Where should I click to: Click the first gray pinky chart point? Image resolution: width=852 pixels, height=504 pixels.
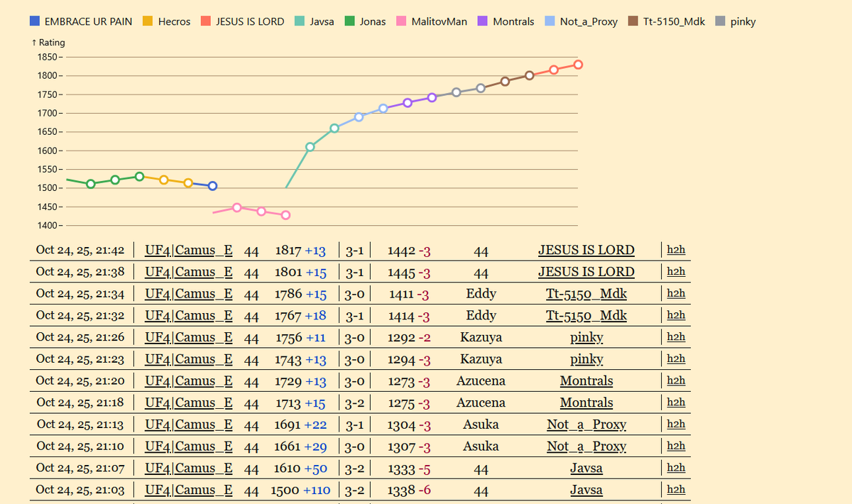[x=456, y=92]
